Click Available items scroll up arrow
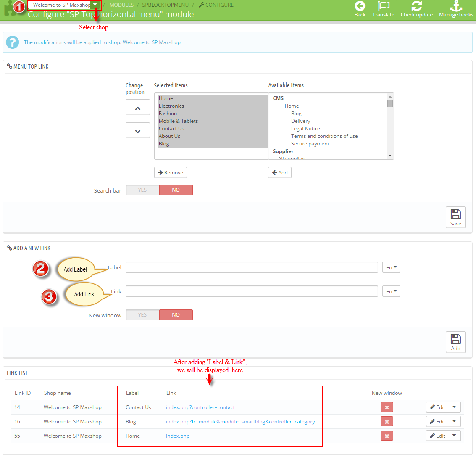The image size is (476, 457). pyautogui.click(x=390, y=97)
